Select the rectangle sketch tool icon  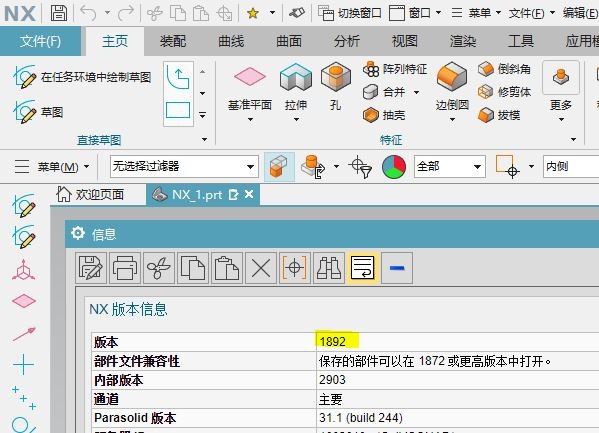(x=178, y=110)
